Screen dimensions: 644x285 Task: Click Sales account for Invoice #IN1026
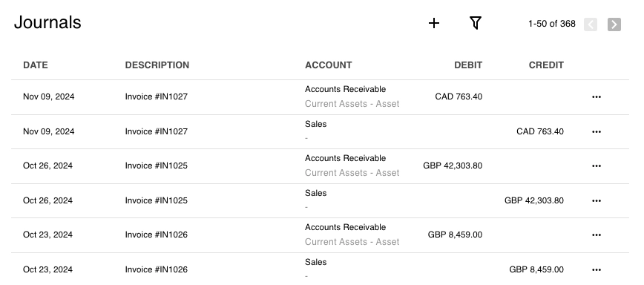point(315,262)
